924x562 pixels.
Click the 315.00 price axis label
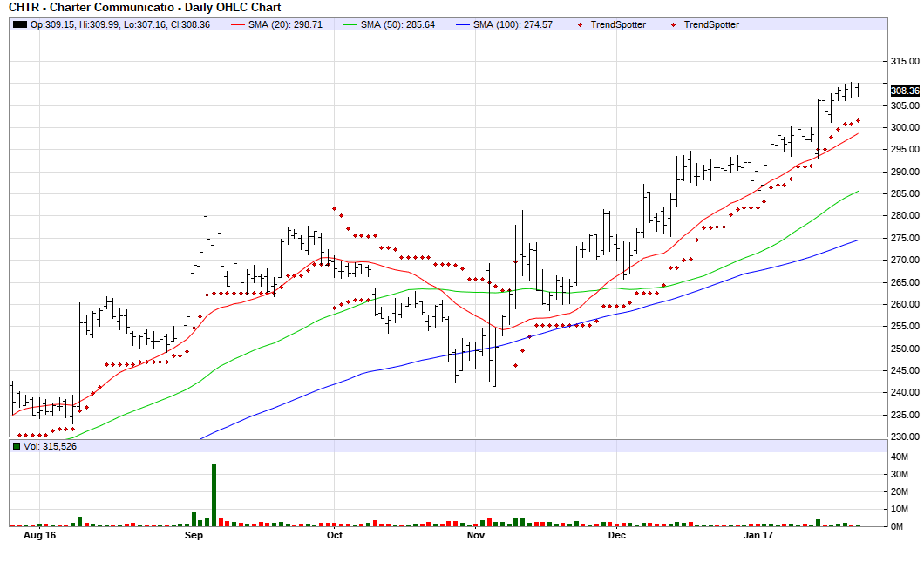click(x=905, y=61)
